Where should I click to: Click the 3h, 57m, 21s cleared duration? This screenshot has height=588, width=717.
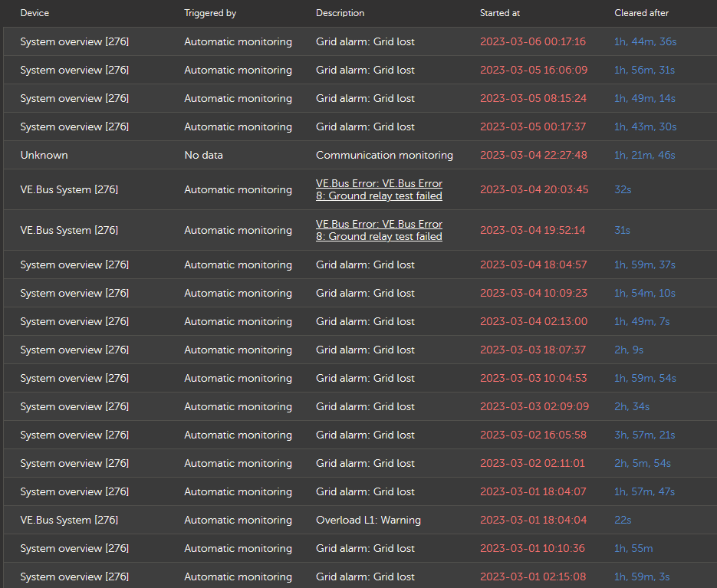click(644, 435)
